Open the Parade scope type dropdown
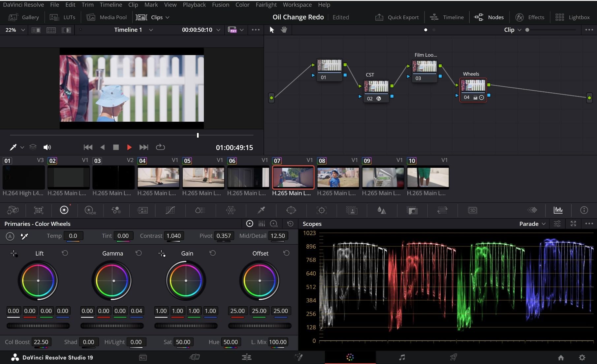This screenshot has height=364, width=597. point(532,224)
